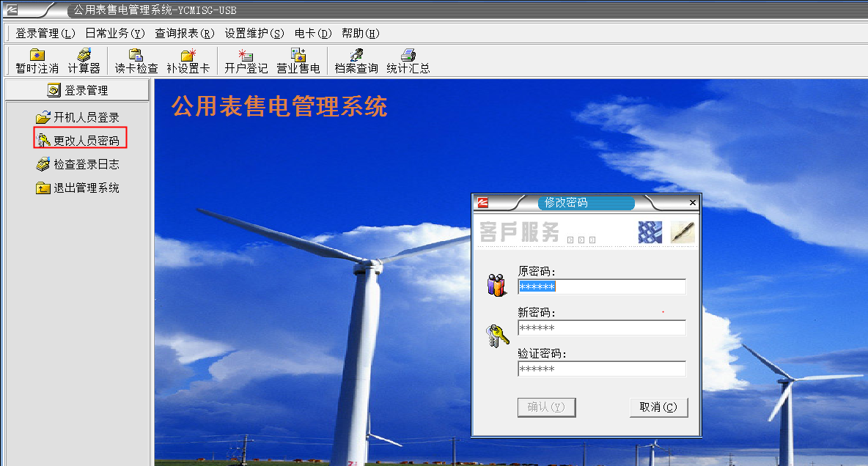Screen dimensions: 868x466
Task: Click the 营业售电 toolbar icon
Action: [x=298, y=61]
